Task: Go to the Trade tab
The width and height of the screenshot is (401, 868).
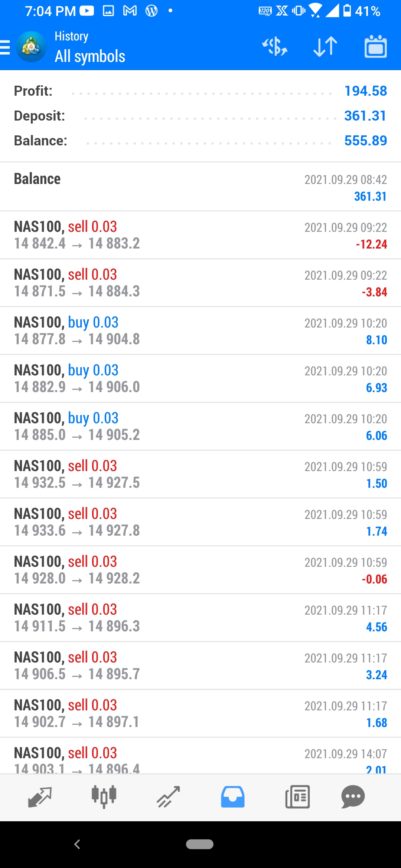Action: pyautogui.click(x=168, y=797)
